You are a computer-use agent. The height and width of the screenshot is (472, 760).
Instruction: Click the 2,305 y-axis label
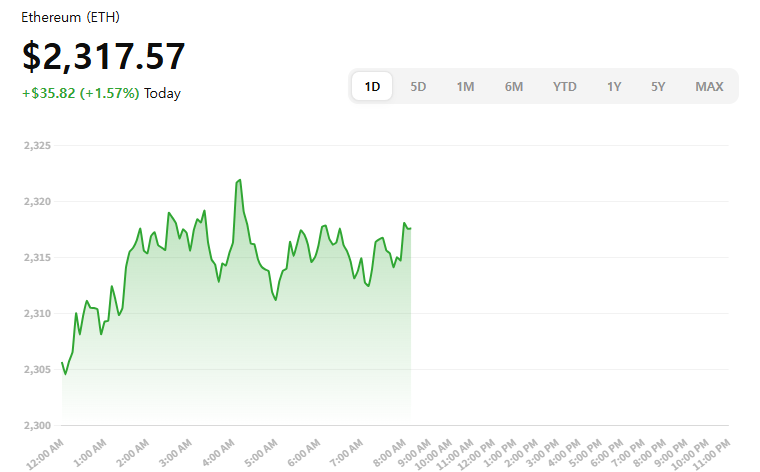tap(37, 369)
